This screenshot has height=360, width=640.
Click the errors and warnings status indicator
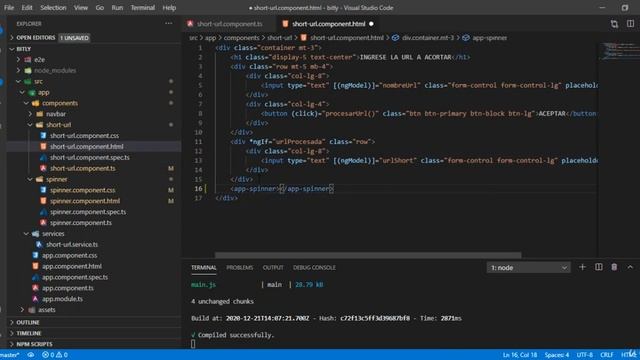[x=55, y=355]
